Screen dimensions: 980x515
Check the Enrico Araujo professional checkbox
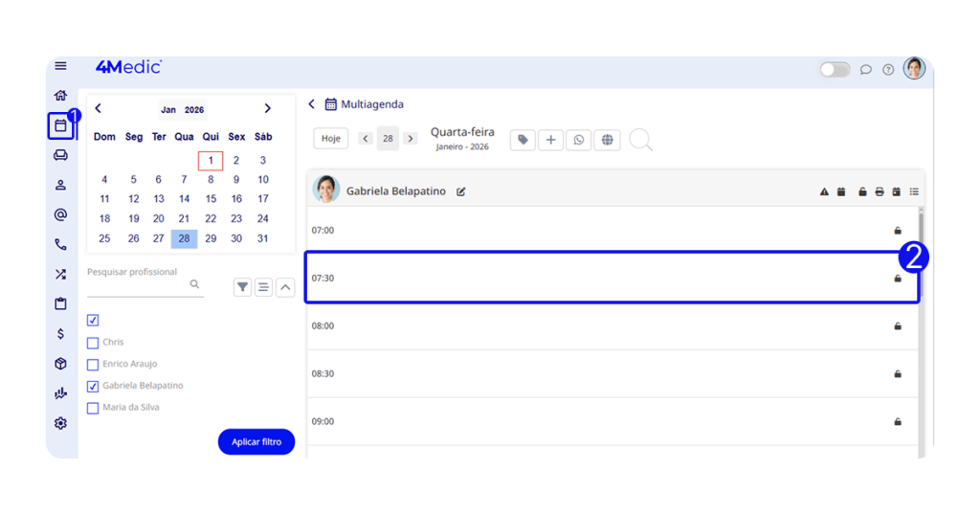point(93,365)
